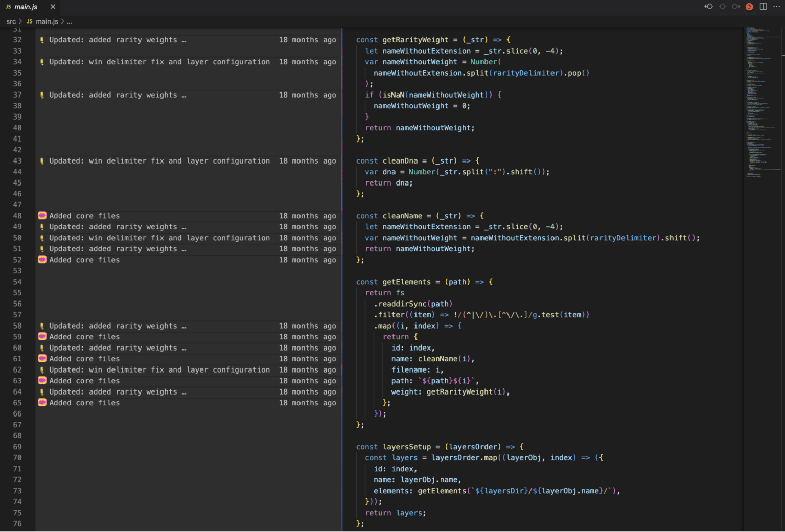785x532 pixels.
Task: Close the main.js tab
Action: pyautogui.click(x=53, y=7)
